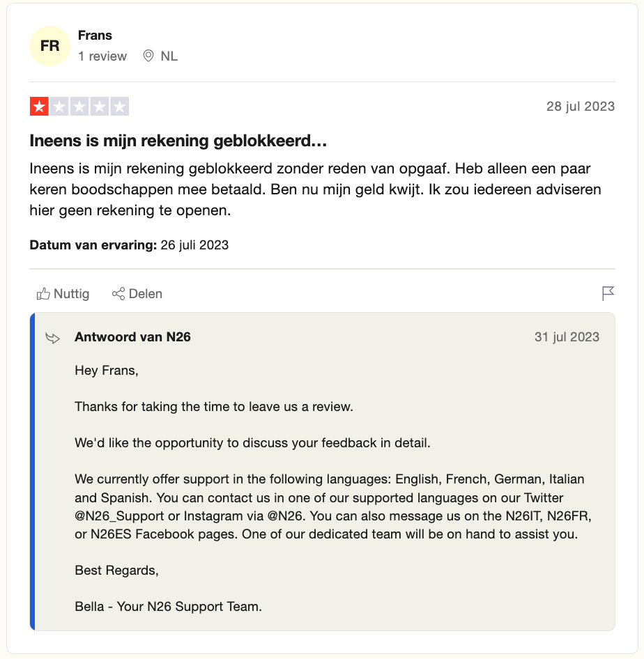
Task: Click the red first star rating
Action: click(40, 107)
